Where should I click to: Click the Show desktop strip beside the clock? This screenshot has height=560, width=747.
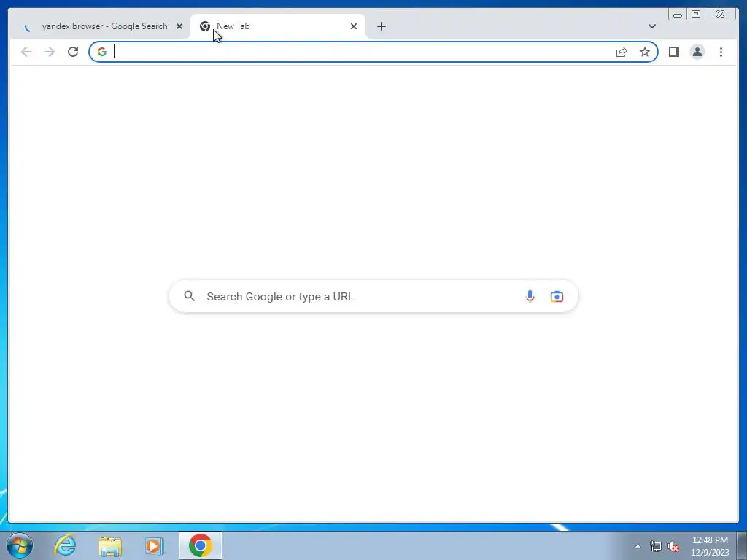(x=742, y=545)
